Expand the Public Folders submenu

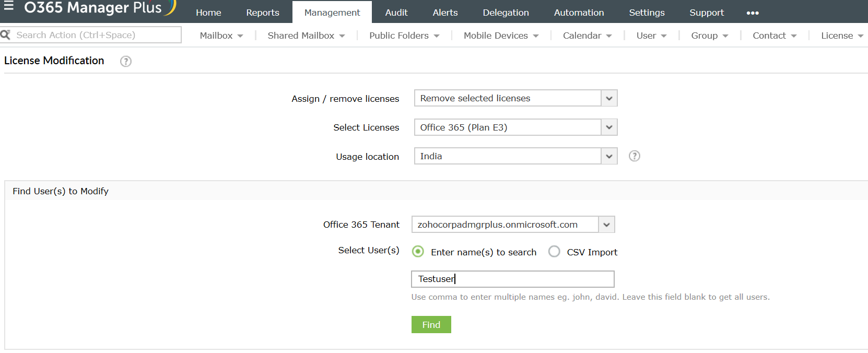(x=404, y=36)
